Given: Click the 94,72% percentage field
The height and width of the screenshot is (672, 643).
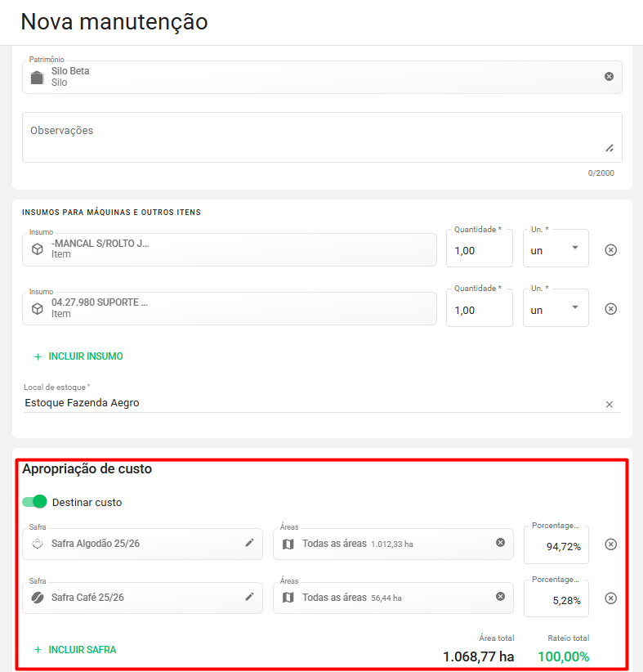Looking at the screenshot, I should [556, 546].
